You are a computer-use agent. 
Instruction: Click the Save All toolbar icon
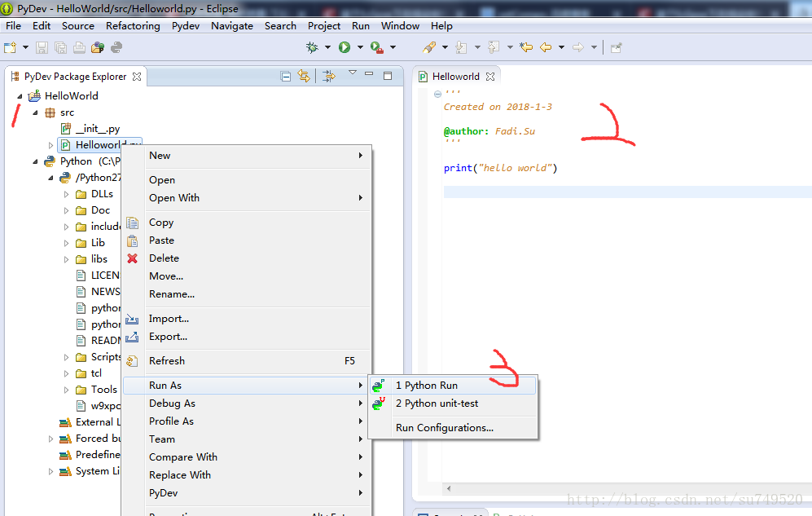[60, 47]
